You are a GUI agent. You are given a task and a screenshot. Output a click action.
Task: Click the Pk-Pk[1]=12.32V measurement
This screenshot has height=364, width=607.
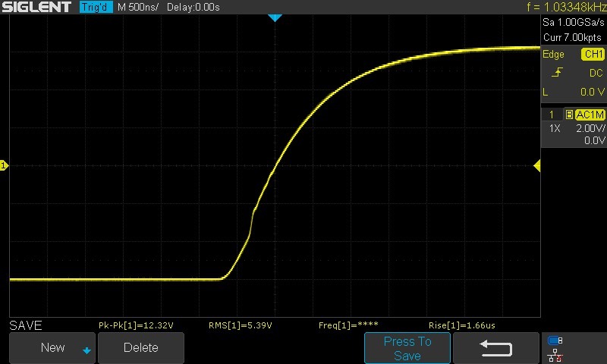136,325
